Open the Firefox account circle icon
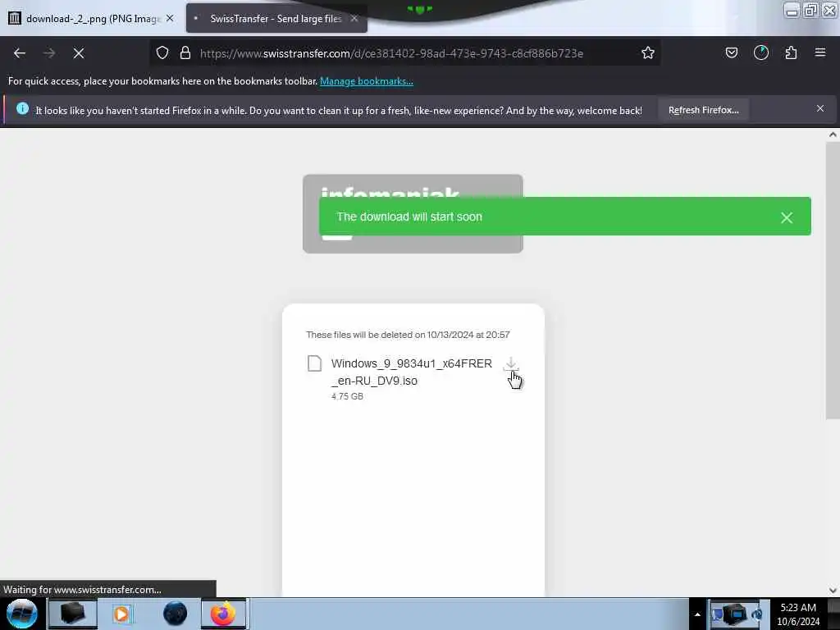Image resolution: width=840 pixels, height=630 pixels. pyautogui.click(x=761, y=52)
